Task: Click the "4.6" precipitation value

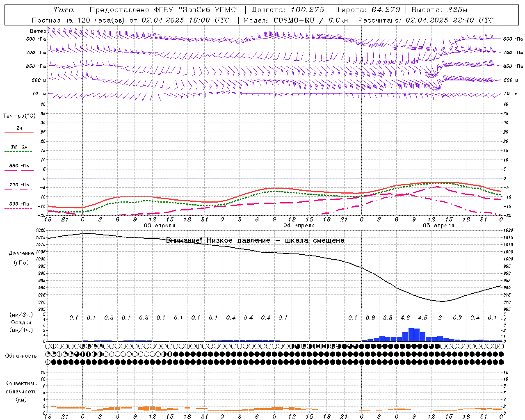Action: tap(405, 318)
